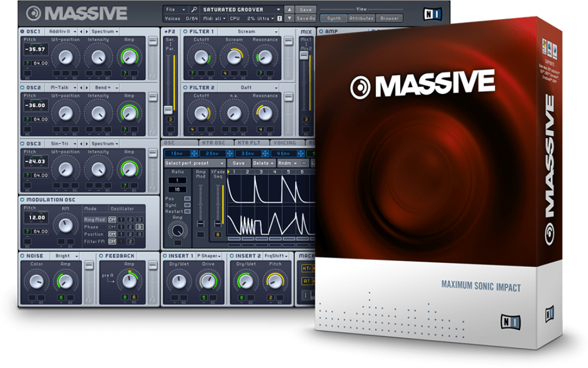The image size is (588, 368).
Task: Toggle OSC2 module power button
Action: click(22, 87)
